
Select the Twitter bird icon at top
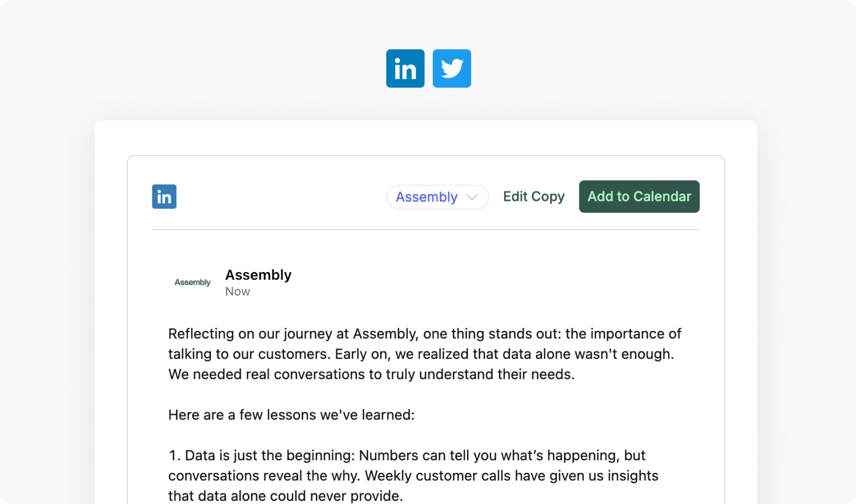point(452,68)
